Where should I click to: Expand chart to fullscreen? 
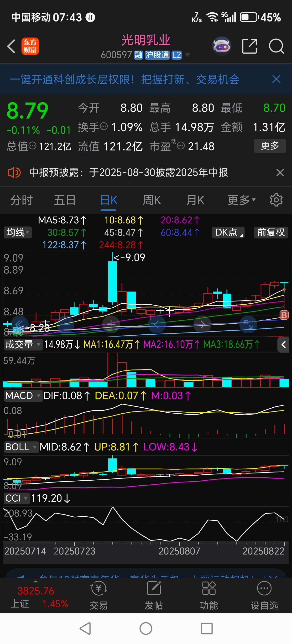click(248, 324)
